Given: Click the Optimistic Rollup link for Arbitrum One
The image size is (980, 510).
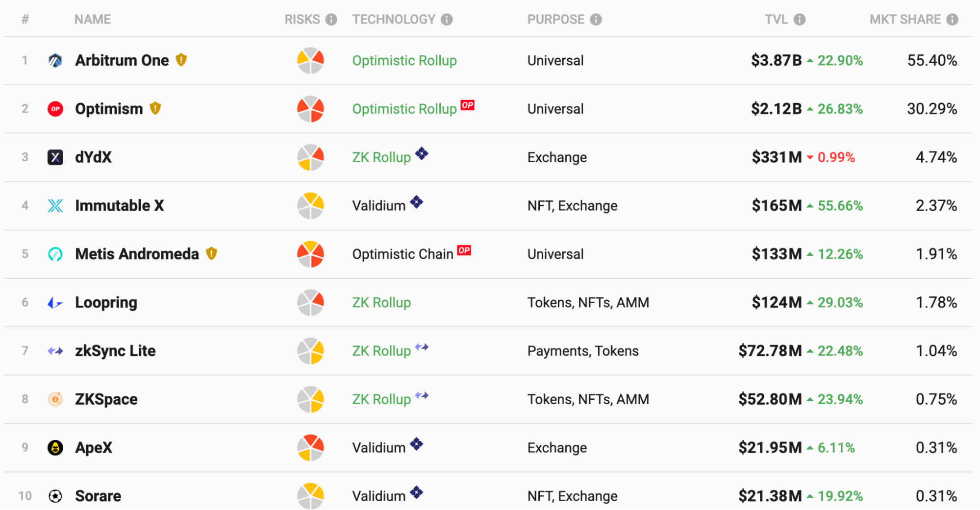Looking at the screenshot, I should point(404,61).
